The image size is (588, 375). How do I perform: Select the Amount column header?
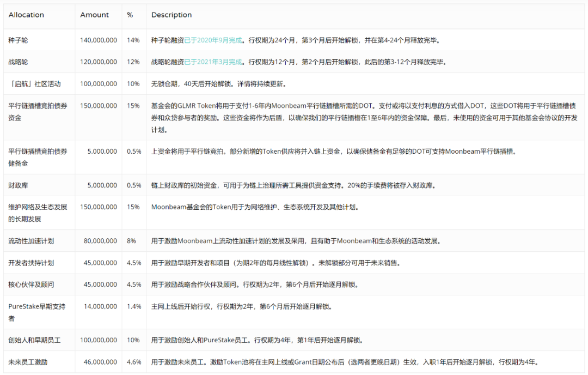95,15
